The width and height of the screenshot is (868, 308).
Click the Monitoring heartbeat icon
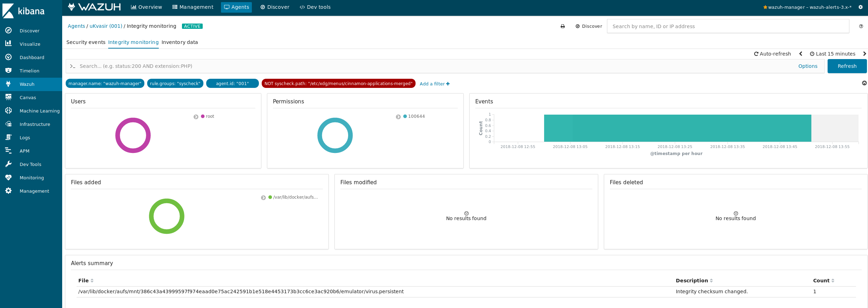8,177
